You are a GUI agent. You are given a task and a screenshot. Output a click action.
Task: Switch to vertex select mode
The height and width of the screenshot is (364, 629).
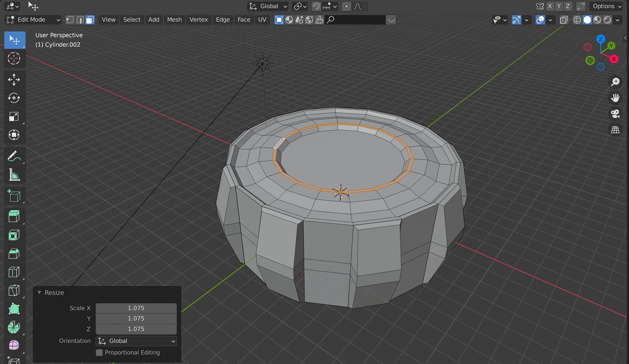(70, 20)
